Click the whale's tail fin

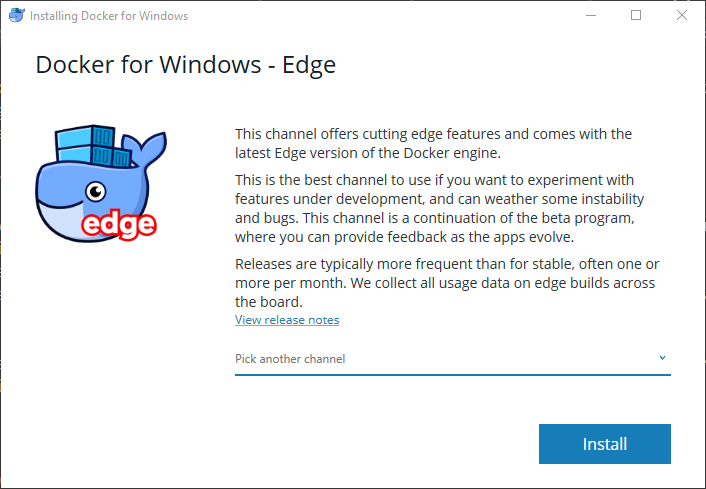tap(147, 150)
